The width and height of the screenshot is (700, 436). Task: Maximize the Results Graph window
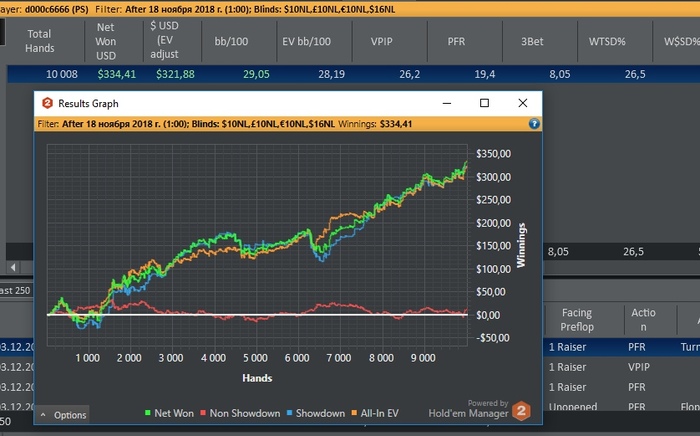(484, 103)
